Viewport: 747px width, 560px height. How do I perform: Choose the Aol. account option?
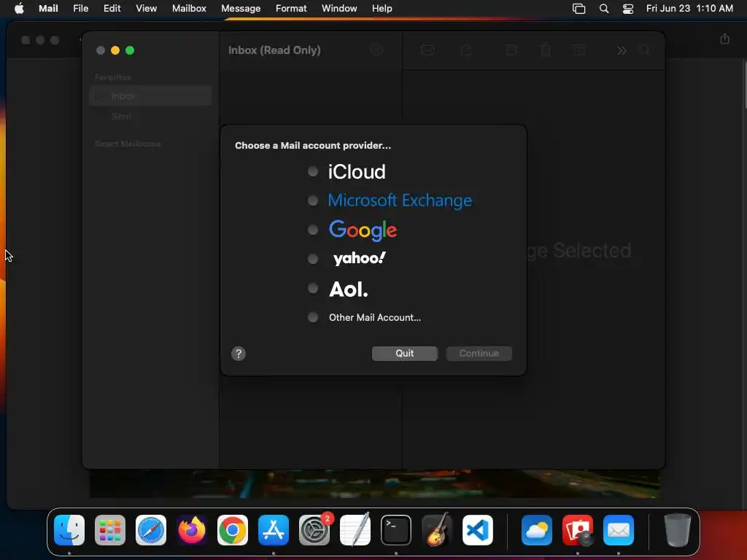[312, 288]
